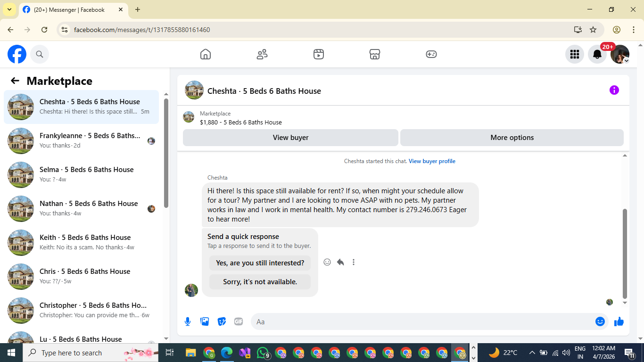
Task: Open the Nathan conversation
Action: pyautogui.click(x=81, y=209)
